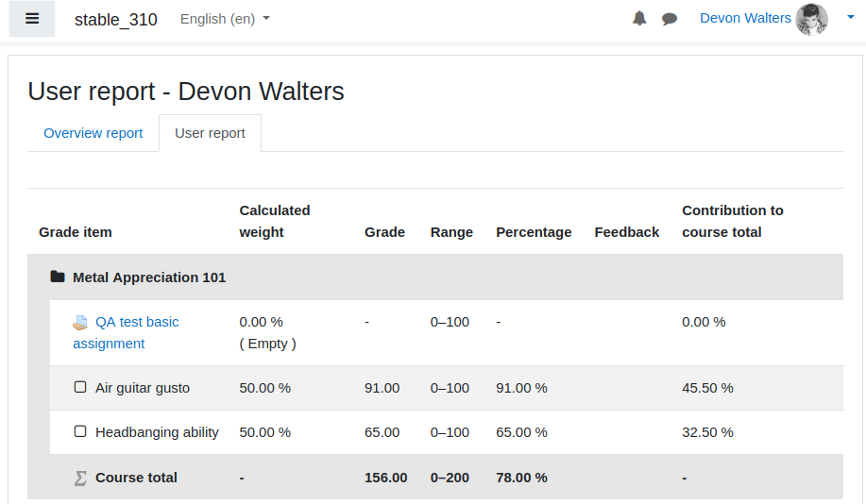Switch to the Overview report tab
866x504 pixels.
93,133
